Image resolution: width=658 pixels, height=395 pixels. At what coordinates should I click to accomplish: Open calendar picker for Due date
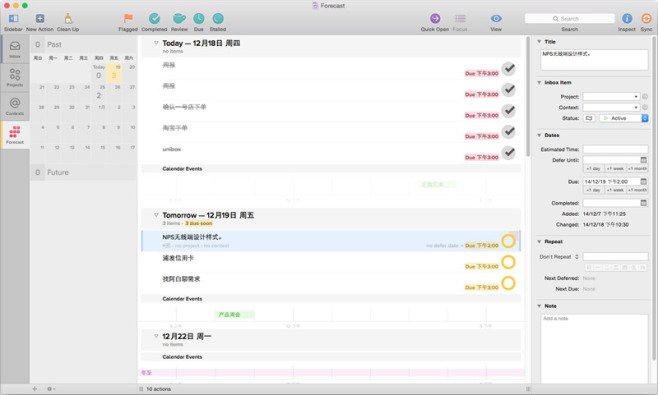(643, 181)
